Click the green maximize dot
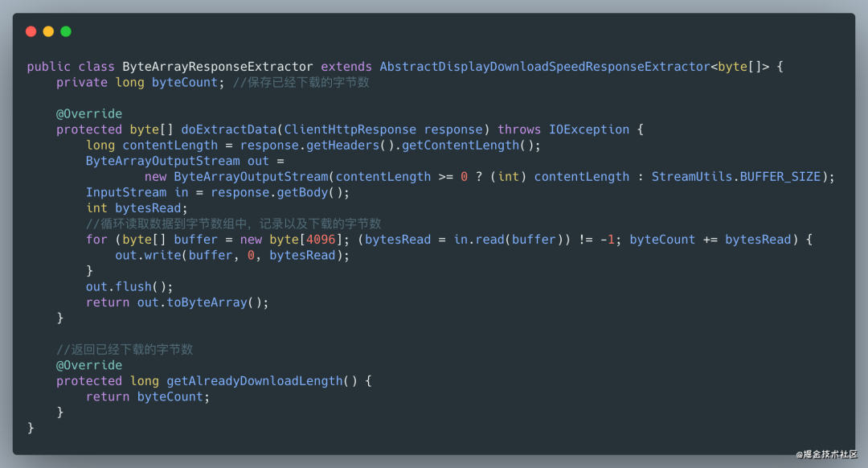This screenshot has height=468, width=868. 66,31
